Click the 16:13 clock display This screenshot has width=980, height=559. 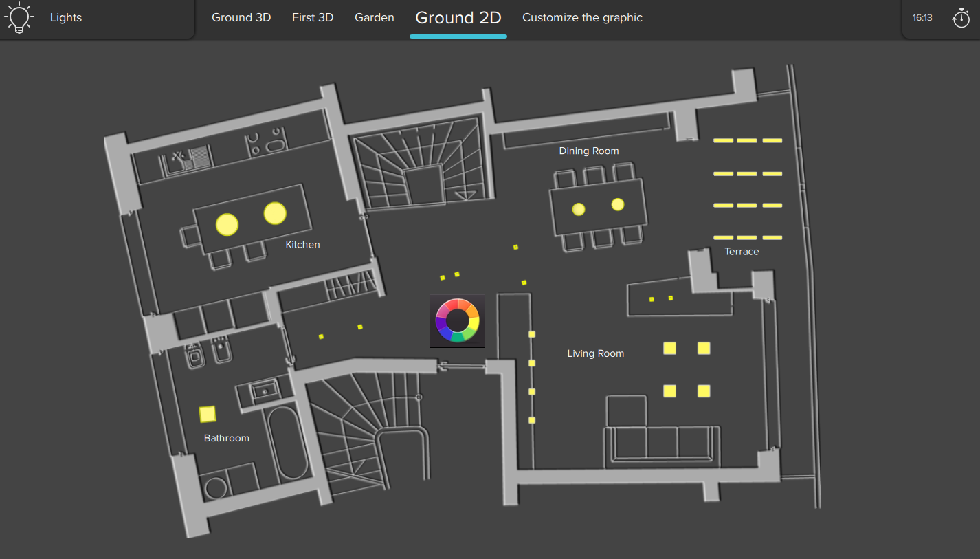click(x=922, y=18)
